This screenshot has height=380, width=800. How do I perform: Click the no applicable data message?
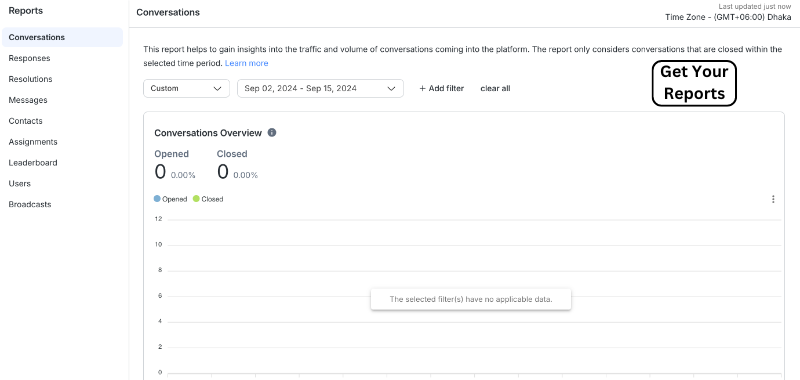(x=471, y=299)
